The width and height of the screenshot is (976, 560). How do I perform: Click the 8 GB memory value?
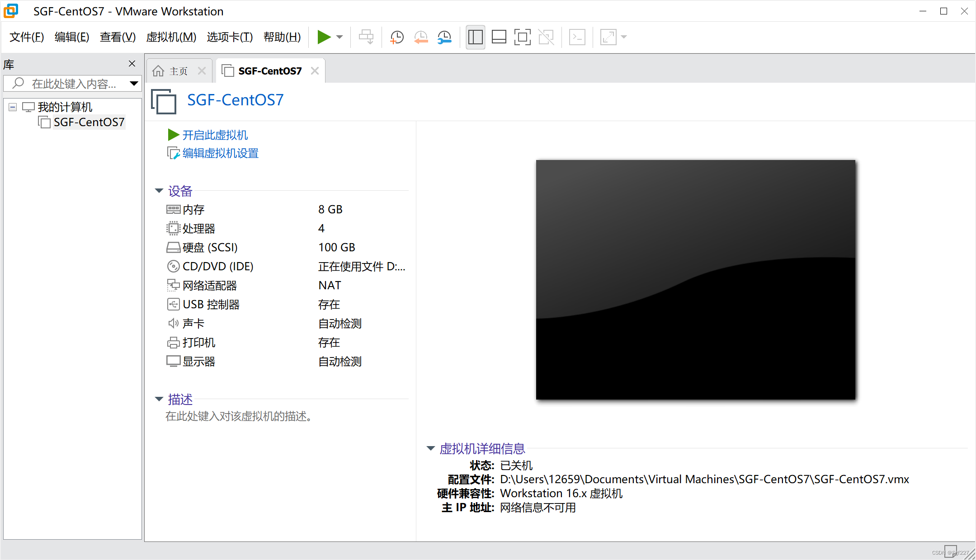point(330,209)
